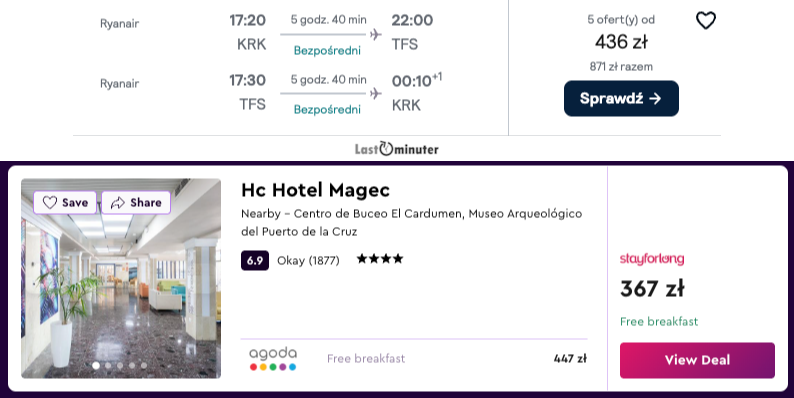Open the Hc Hotel Magec title link
Image resolution: width=794 pixels, height=398 pixels.
(x=315, y=190)
